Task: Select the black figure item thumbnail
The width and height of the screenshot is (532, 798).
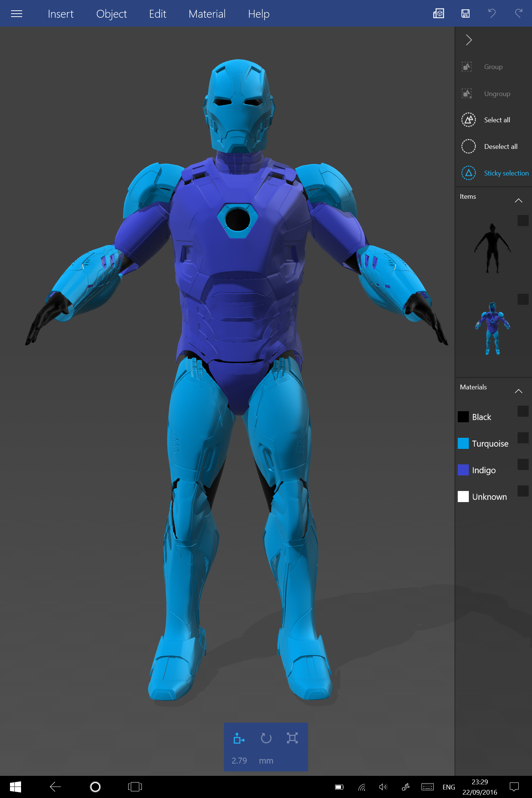Action: [492, 248]
